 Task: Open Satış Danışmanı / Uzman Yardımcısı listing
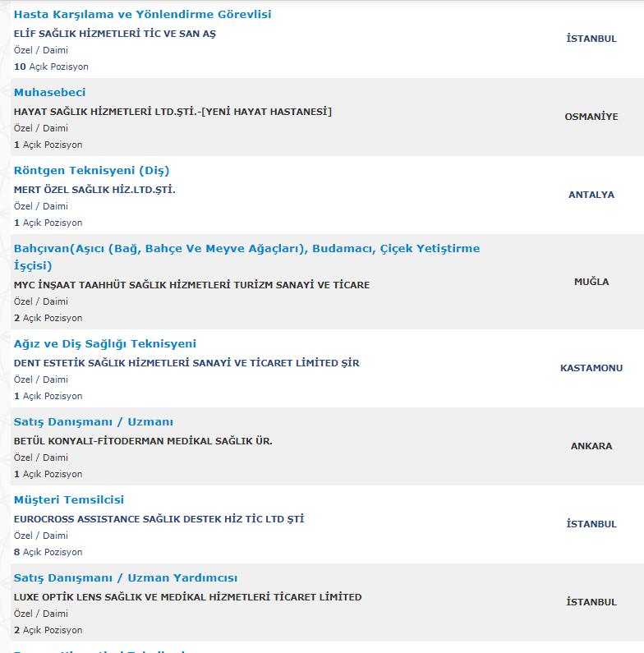126,578
